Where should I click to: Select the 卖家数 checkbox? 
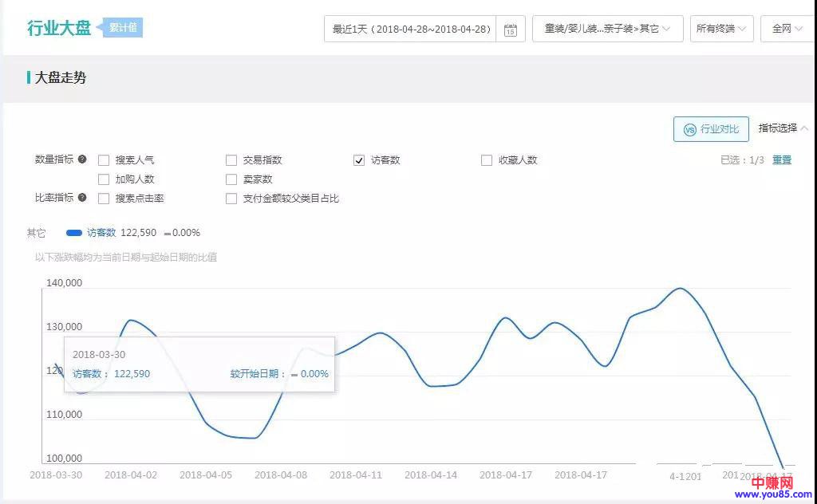tap(231, 179)
